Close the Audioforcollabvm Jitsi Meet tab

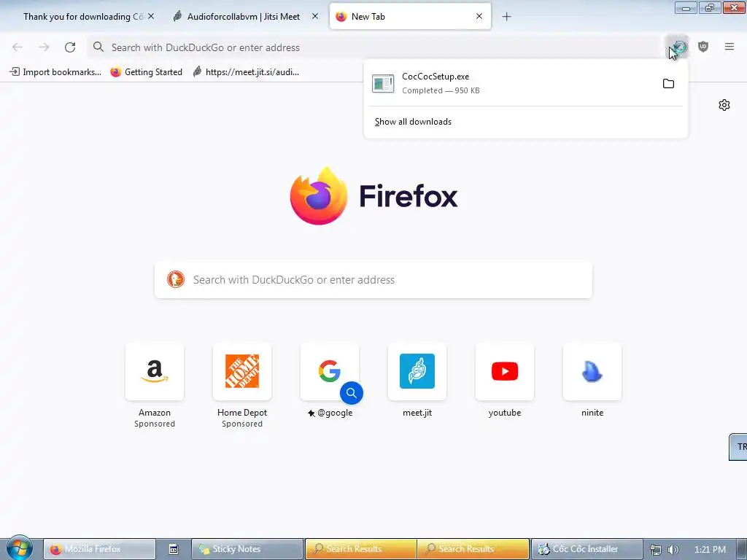(315, 16)
